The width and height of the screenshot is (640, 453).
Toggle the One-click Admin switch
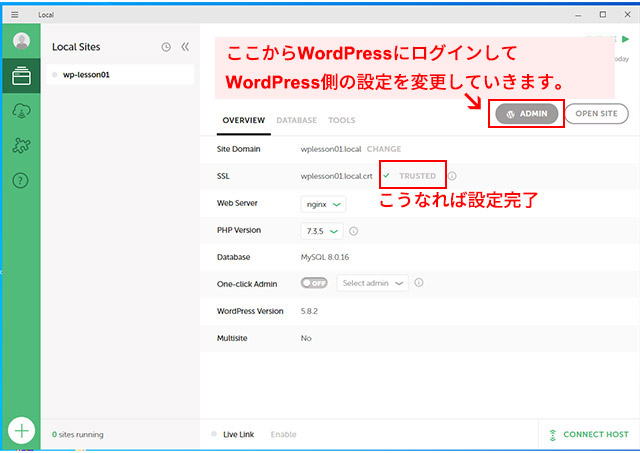pyautogui.click(x=314, y=283)
